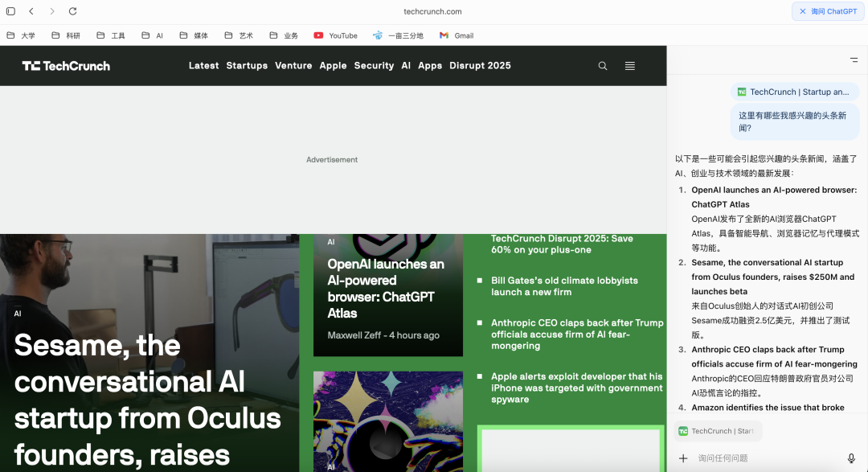The height and width of the screenshot is (472, 868).
Task: Click ChatGPT answer item Sesame raises $250M
Action: coord(773,277)
